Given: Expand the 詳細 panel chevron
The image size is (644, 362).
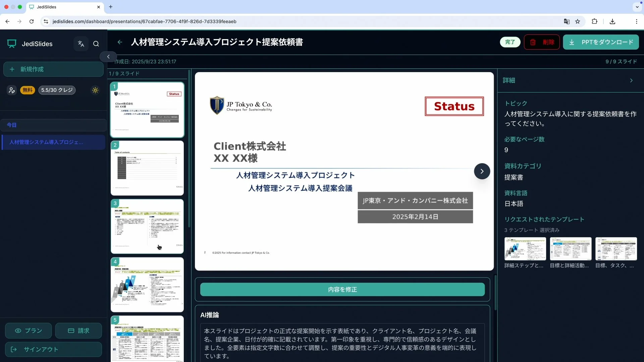Looking at the screenshot, I should (631, 80).
